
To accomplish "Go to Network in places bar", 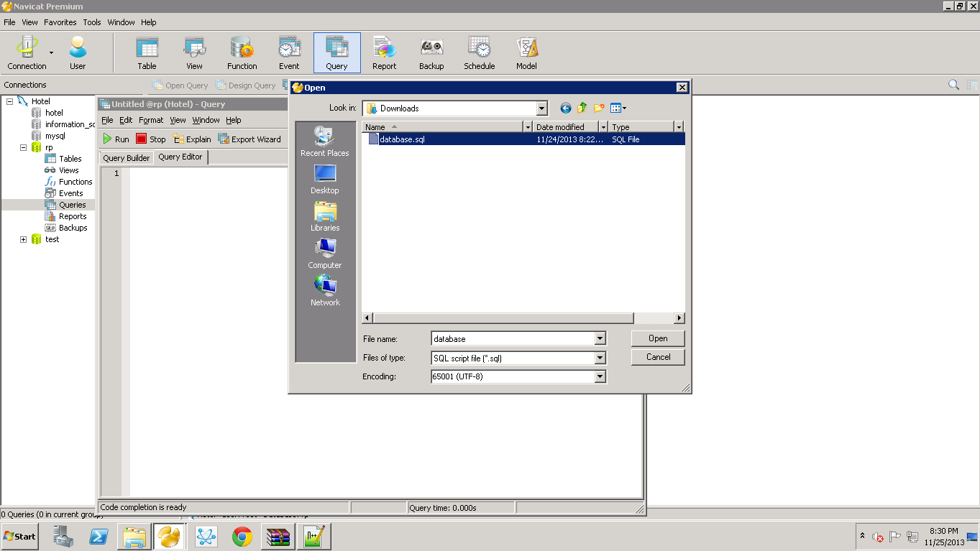I will [325, 291].
